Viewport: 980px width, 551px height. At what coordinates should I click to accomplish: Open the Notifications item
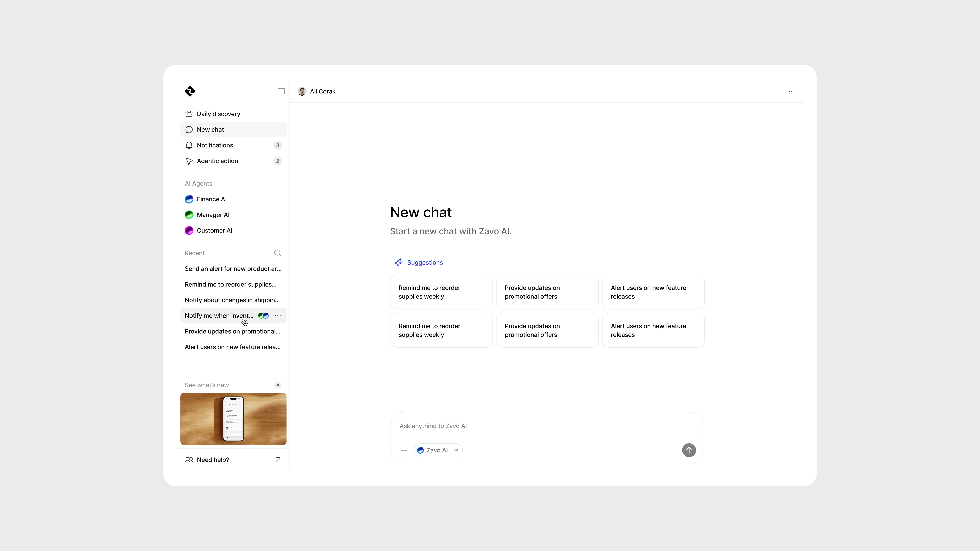coord(215,145)
